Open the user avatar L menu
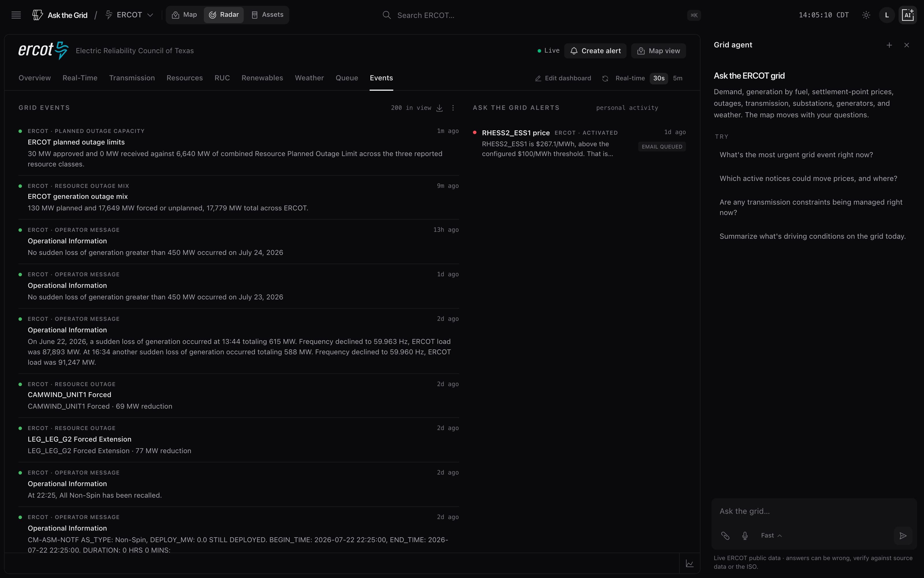Viewport: 924px width, 578px height. [x=886, y=15]
